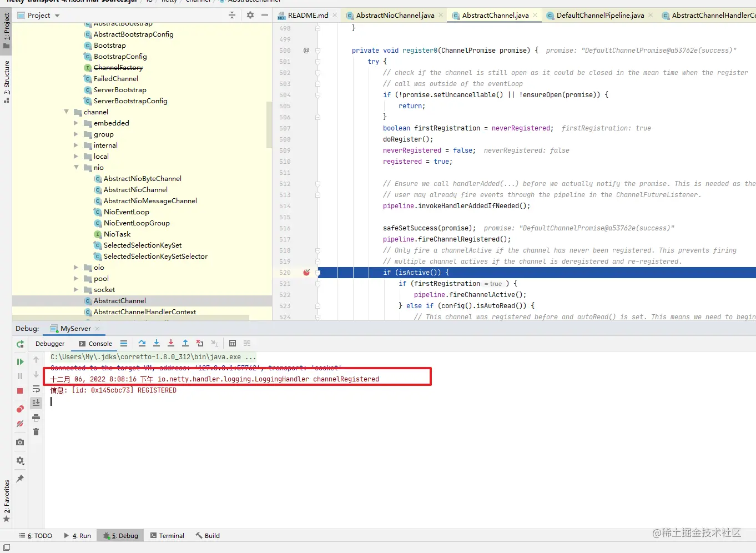Collapse the channel package folder

67,112
